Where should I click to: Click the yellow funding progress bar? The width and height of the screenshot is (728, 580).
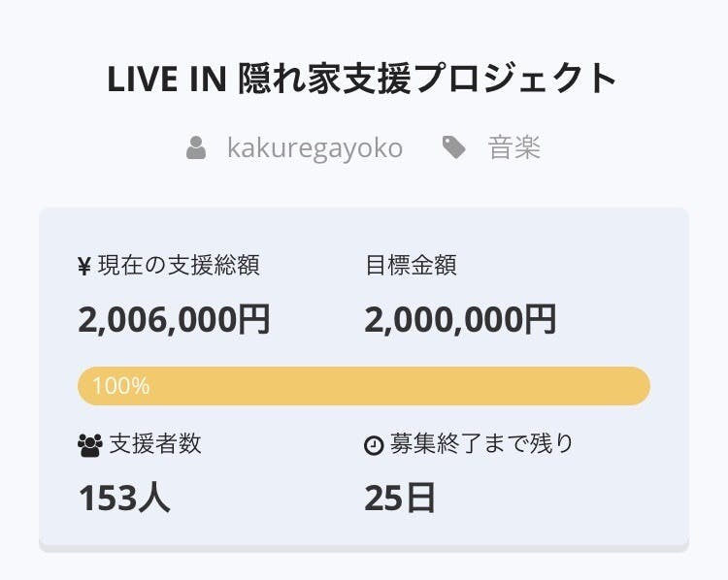coord(364,386)
